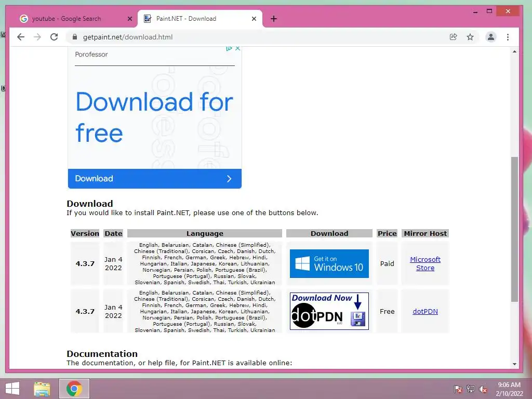Click the 'Version' column header
The height and width of the screenshot is (399, 532).
tap(85, 233)
